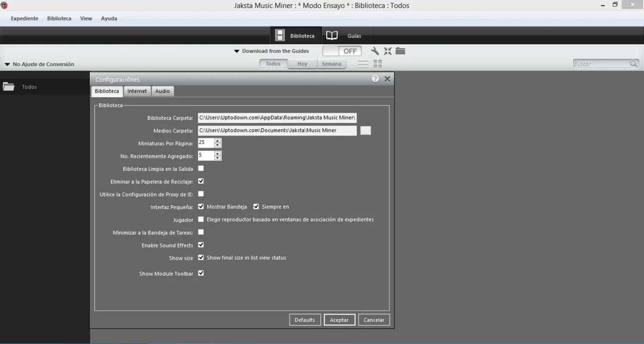Click the Cancelar button
The height and width of the screenshot is (344, 644).
tap(374, 320)
